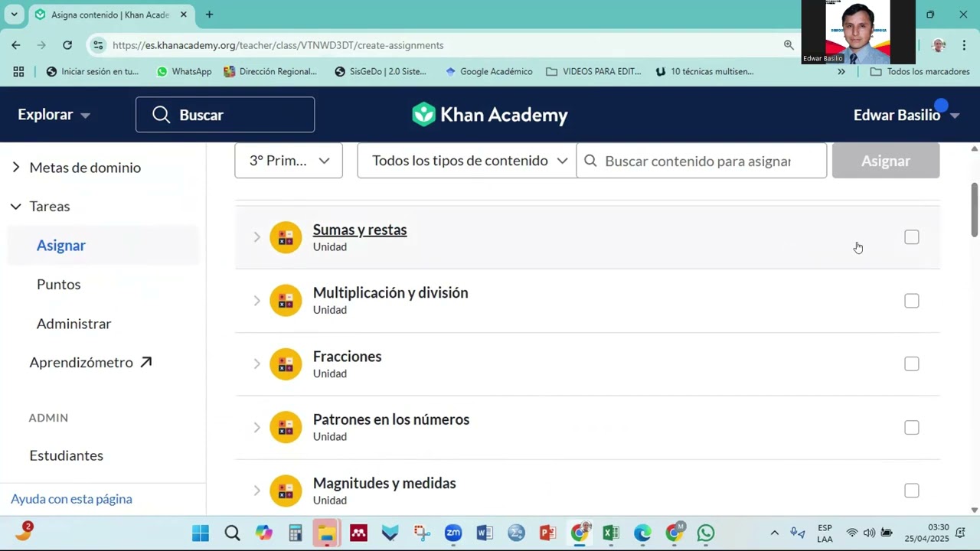The width and height of the screenshot is (980, 551).
Task: Open Estudiantes in the Admin section
Action: click(67, 455)
